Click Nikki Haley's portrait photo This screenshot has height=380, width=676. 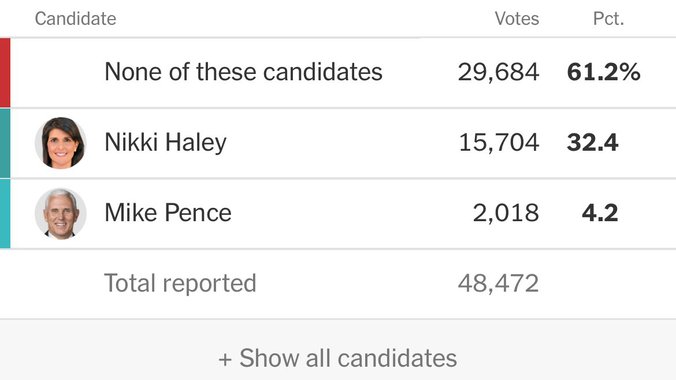[60, 143]
